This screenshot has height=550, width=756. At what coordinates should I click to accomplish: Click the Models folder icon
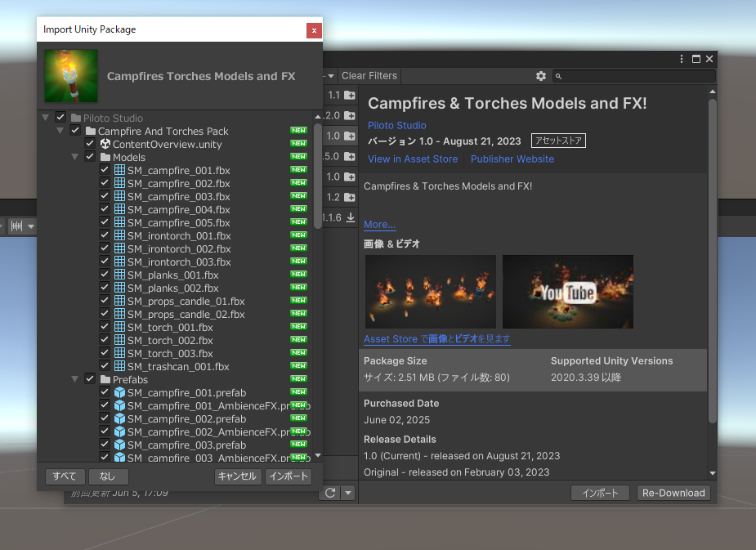tap(105, 158)
